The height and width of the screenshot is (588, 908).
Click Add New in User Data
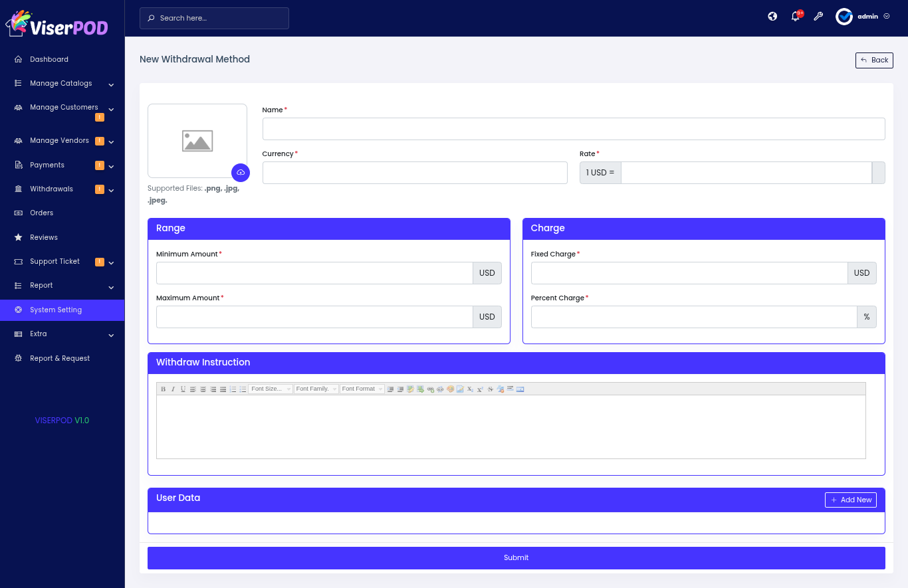[850, 500]
